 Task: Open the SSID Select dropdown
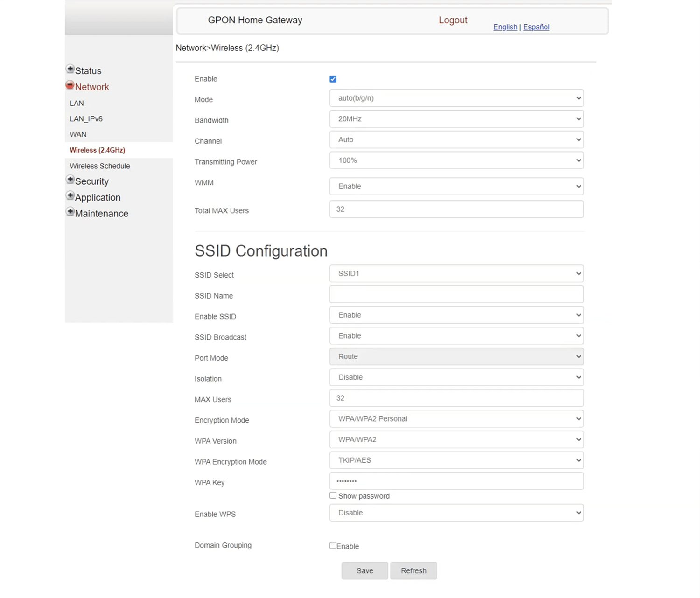pos(456,274)
